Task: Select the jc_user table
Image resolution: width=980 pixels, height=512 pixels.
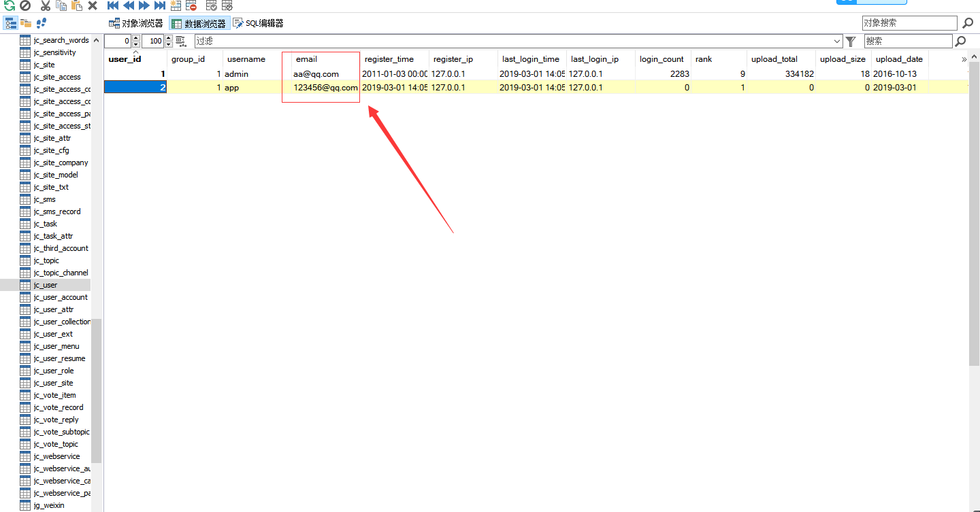Action: pos(45,285)
